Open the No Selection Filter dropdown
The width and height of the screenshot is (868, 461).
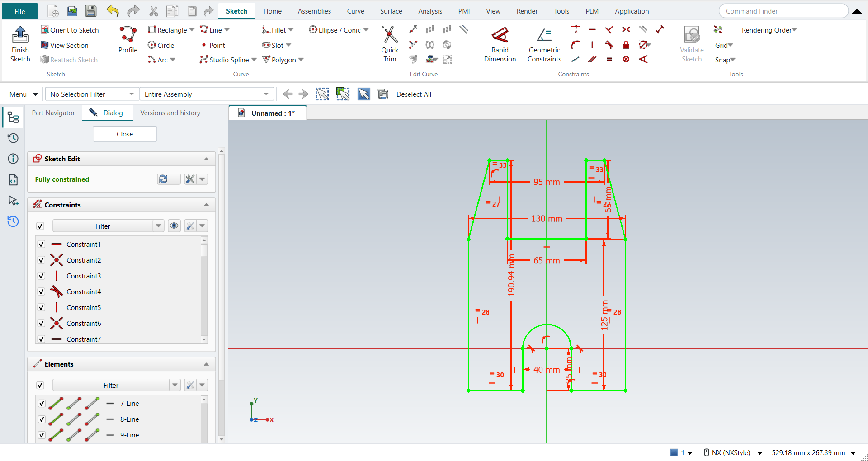tap(91, 94)
